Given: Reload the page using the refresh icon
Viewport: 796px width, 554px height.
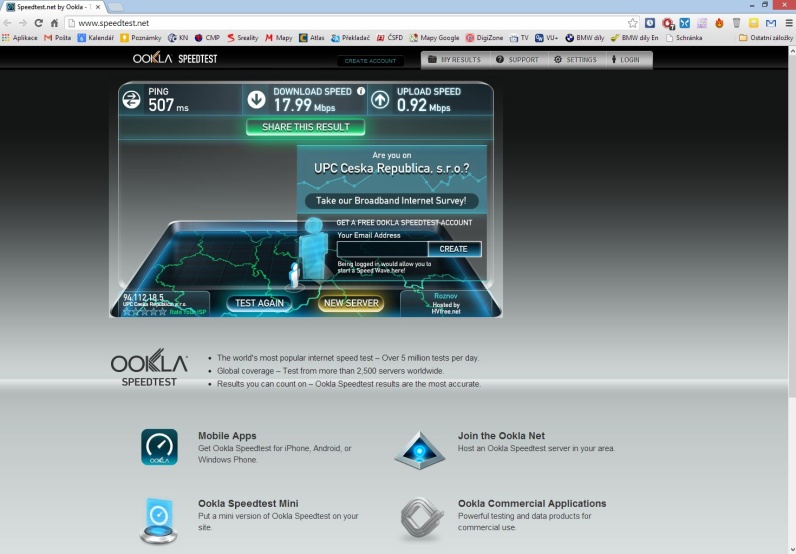Looking at the screenshot, I should 39,22.
